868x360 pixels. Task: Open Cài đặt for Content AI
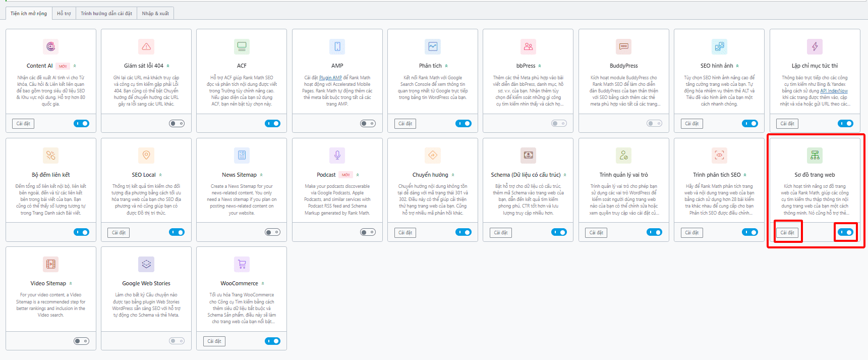coord(23,123)
